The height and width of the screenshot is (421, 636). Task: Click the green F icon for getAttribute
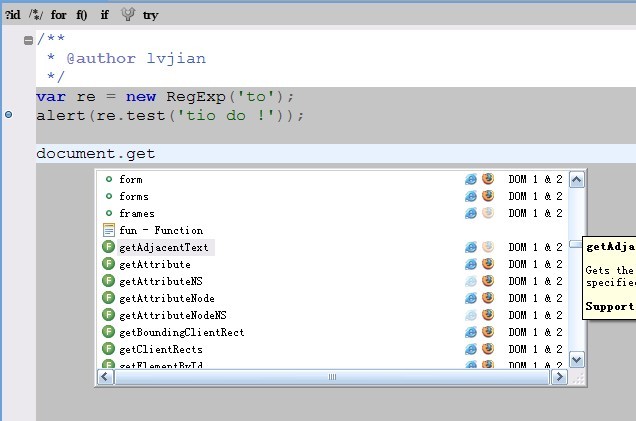[108, 264]
